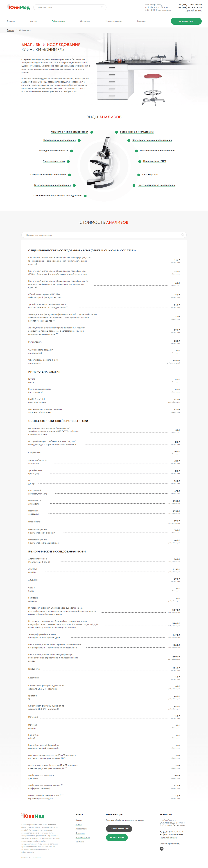Image resolution: width=208 pixels, height=868 pixels.
Task: Click the magnifier icon in the site search
Action: click(x=102, y=7)
